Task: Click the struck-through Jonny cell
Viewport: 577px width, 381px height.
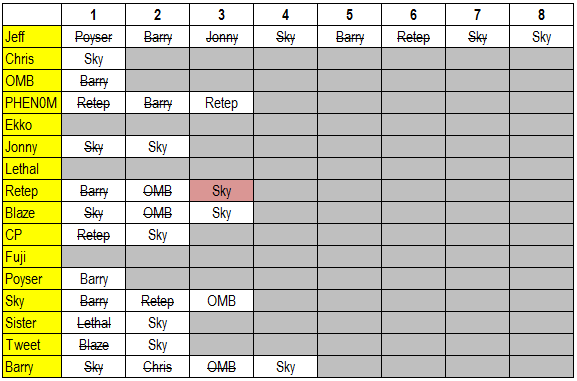Action: pos(222,36)
